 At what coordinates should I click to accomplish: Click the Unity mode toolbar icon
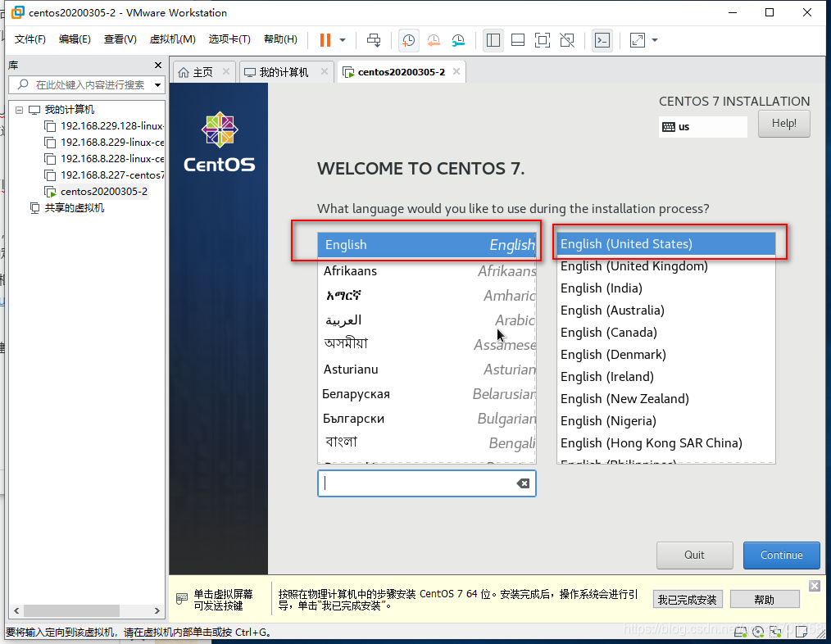tap(567, 40)
